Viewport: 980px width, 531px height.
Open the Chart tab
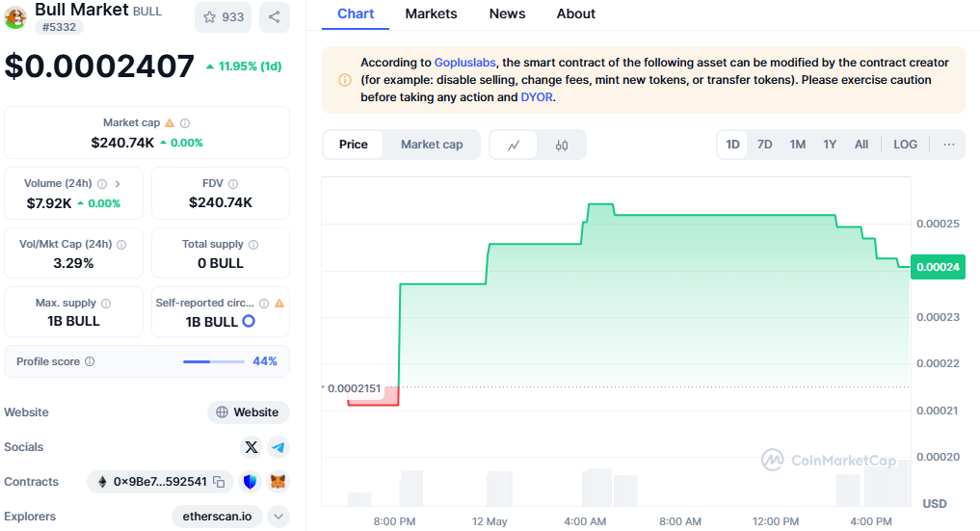[356, 13]
